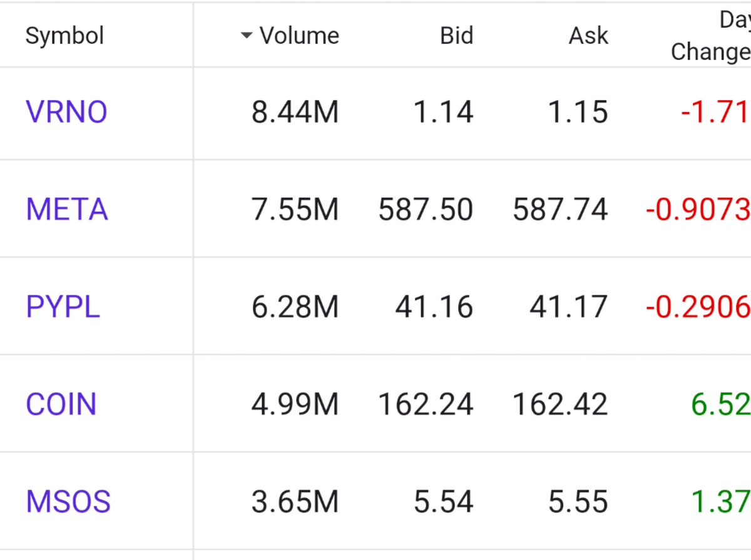The image size is (751, 560).
Task: Click the Volume sort arrow icon
Action: (x=247, y=36)
